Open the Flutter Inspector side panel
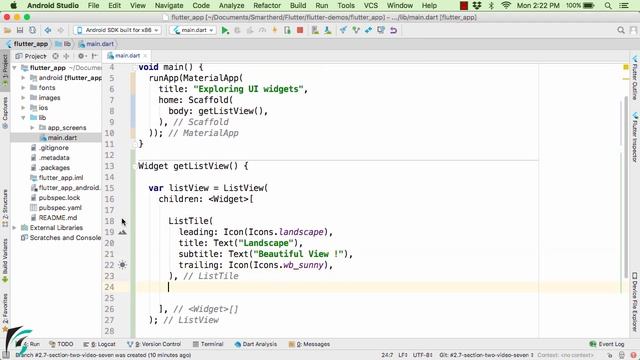Viewport: 640px width, 360px height. click(x=635, y=137)
